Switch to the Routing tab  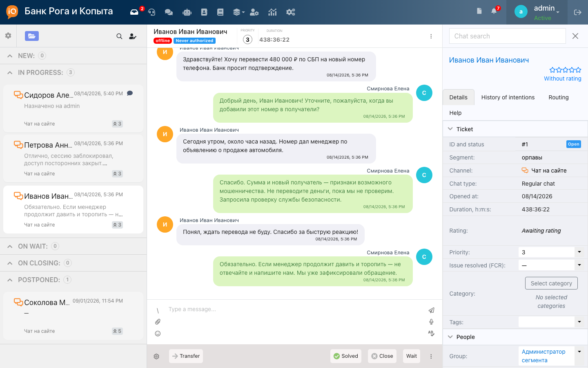559,97
